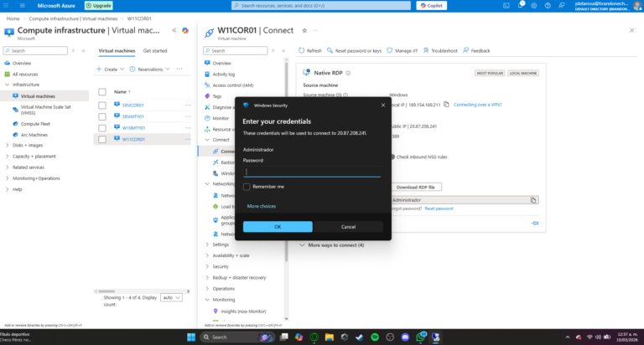Open Cloud Shell icon in top bar

coord(506,5)
